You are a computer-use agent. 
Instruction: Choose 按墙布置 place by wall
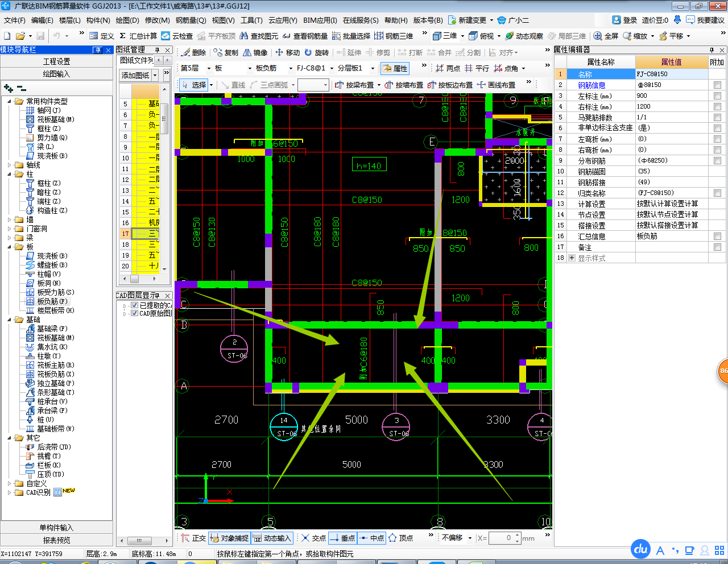pos(404,85)
